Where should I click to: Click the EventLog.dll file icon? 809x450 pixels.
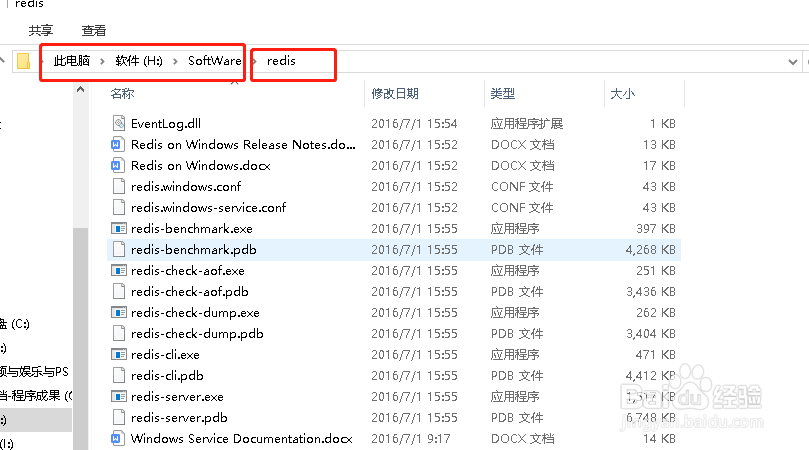pos(119,123)
